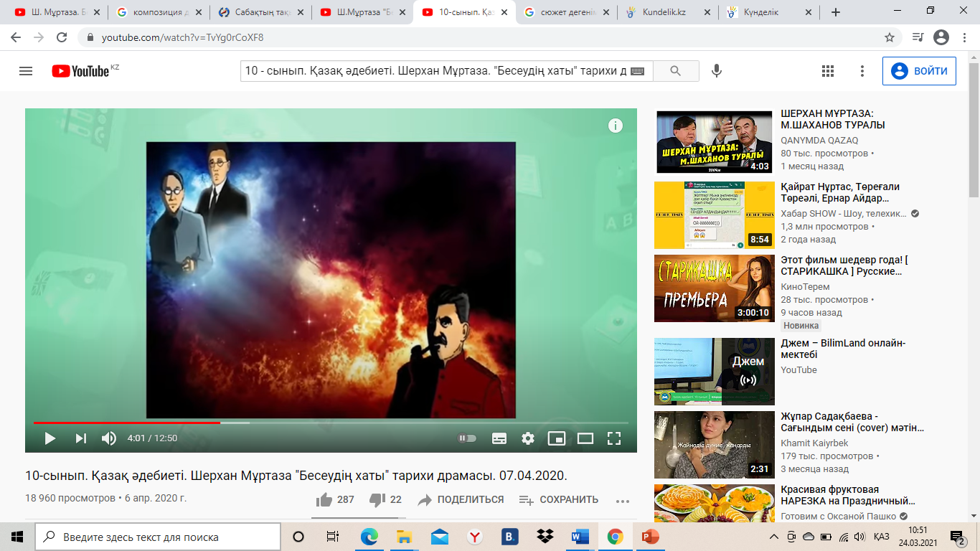Screen dimensions: 980x551
Task: Open the YouTube guide hamburger menu
Action: click(26, 71)
